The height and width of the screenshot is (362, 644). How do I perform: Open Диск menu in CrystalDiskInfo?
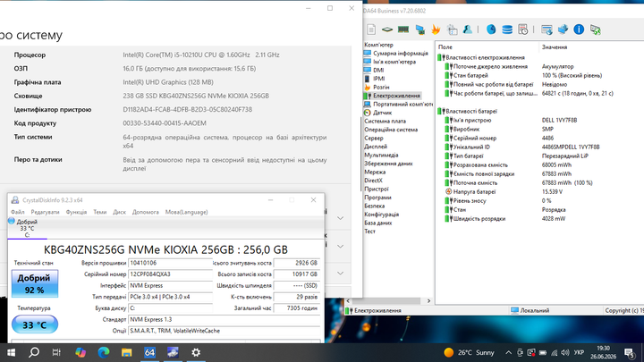[120, 212]
